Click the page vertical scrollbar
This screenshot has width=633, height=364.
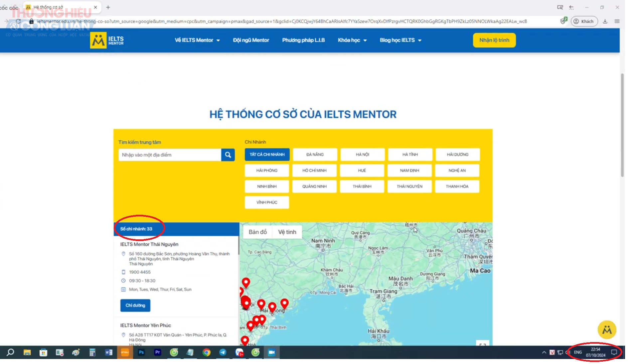(x=622, y=125)
